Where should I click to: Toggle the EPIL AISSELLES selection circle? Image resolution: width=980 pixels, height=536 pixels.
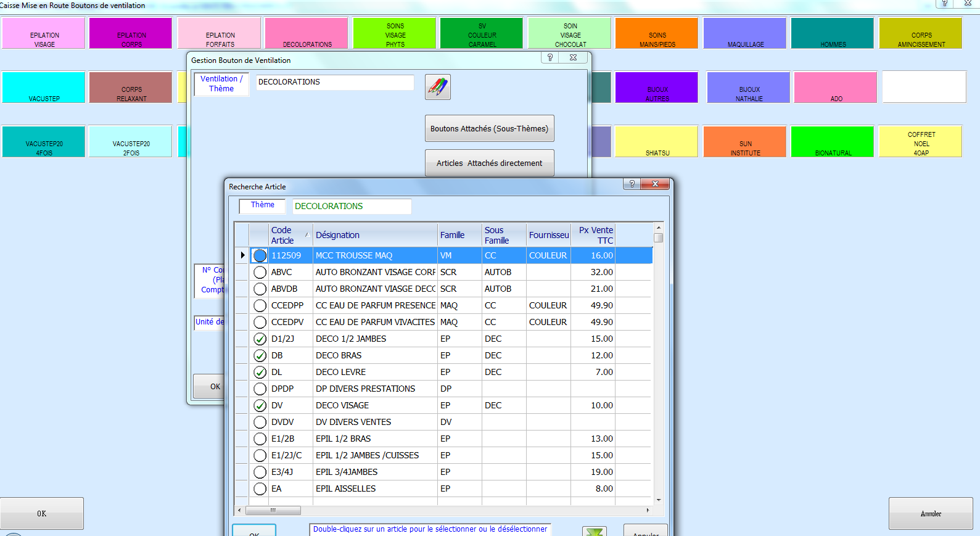(x=260, y=489)
